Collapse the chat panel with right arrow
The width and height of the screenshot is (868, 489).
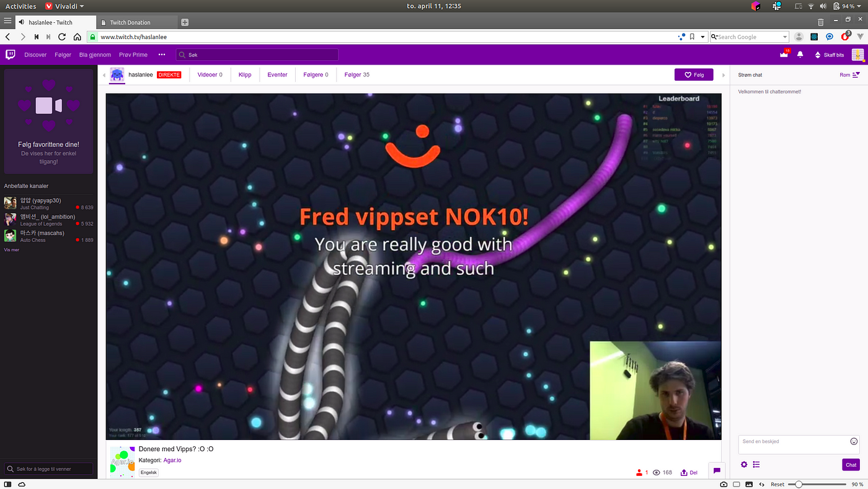[x=723, y=75]
